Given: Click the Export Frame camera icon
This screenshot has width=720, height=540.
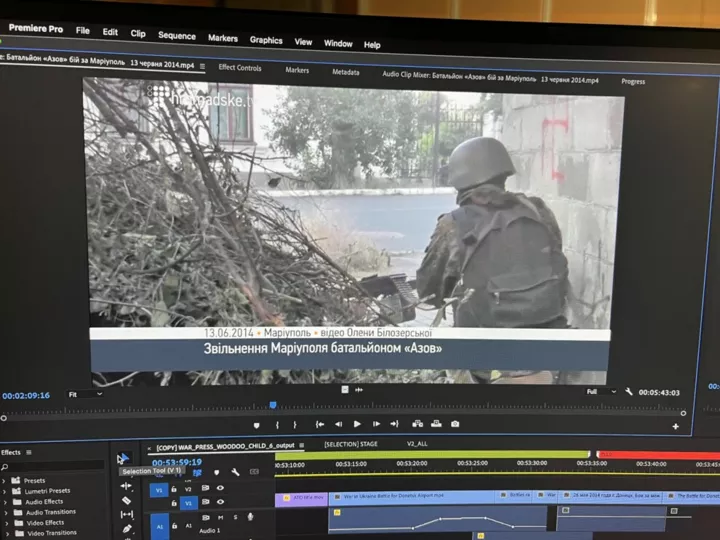Looking at the screenshot, I should 455,425.
